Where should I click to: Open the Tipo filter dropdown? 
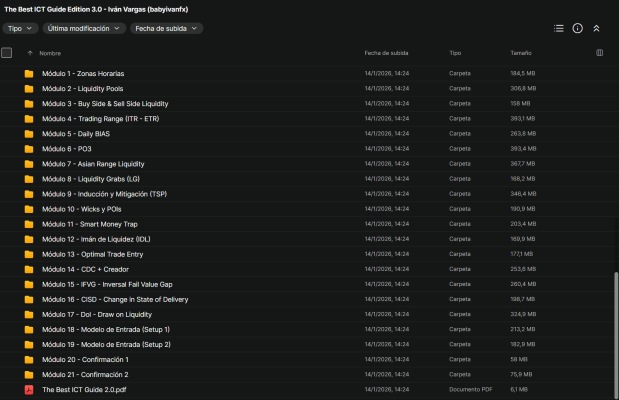pyautogui.click(x=20, y=29)
